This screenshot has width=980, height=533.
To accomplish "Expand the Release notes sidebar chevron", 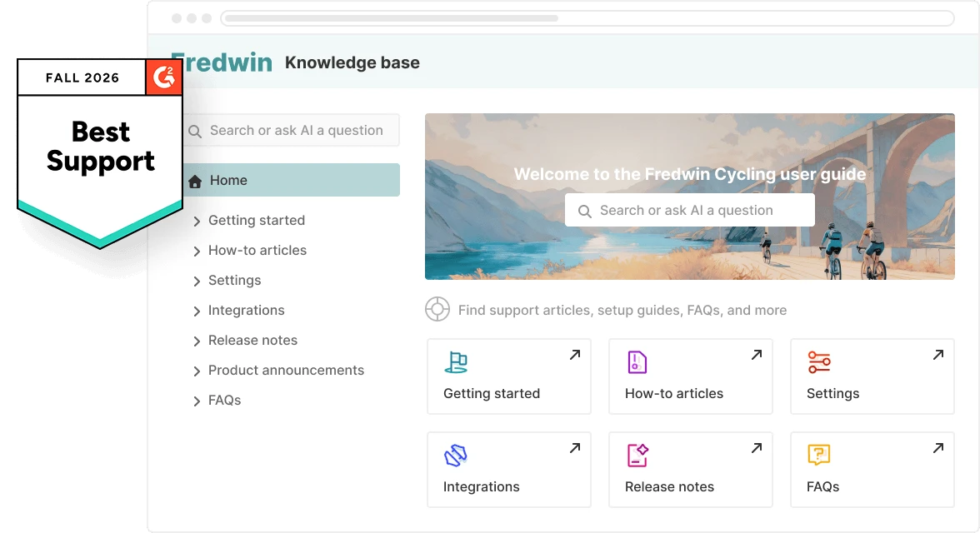I will (197, 341).
